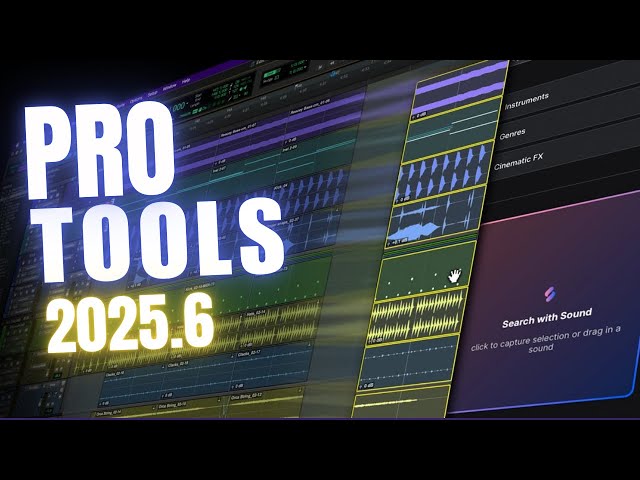Open the Options menu in Pro Tools
This screenshot has width=640, height=480.
click(x=136, y=100)
